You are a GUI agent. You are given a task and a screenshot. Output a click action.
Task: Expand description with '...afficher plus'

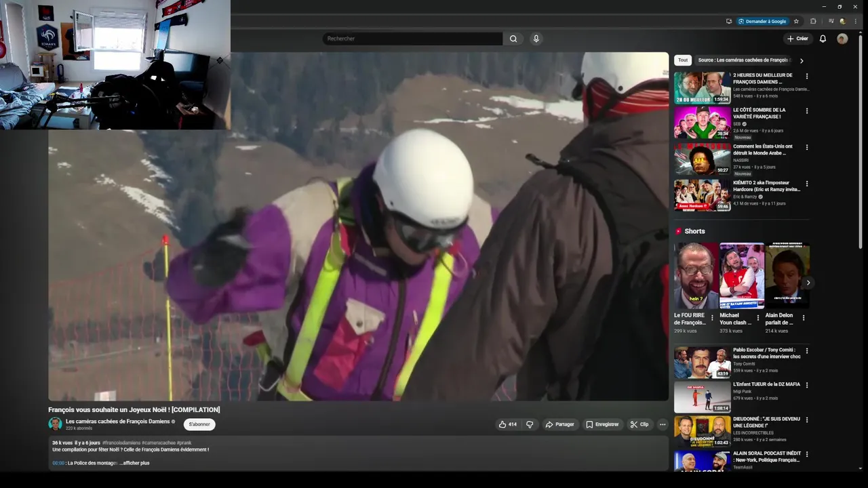click(134, 463)
